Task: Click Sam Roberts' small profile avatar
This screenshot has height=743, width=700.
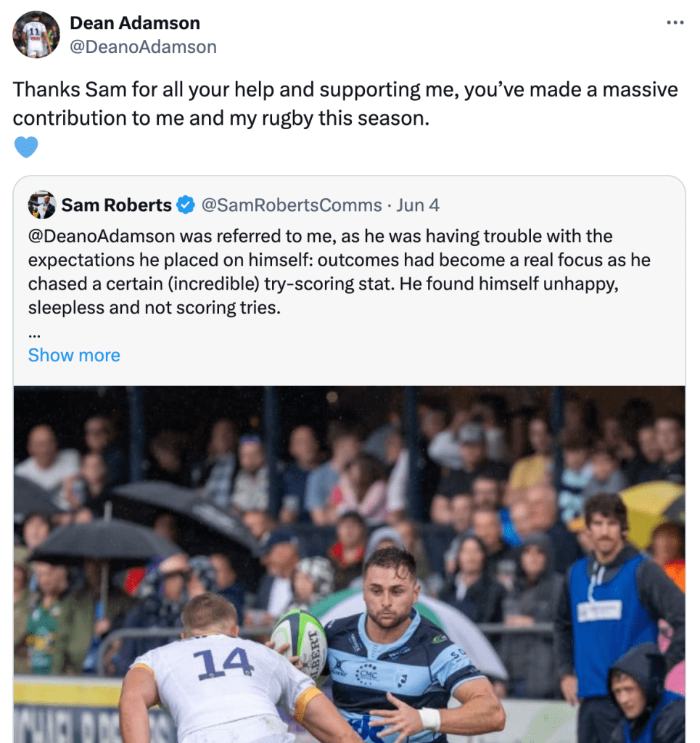Action: (41, 205)
